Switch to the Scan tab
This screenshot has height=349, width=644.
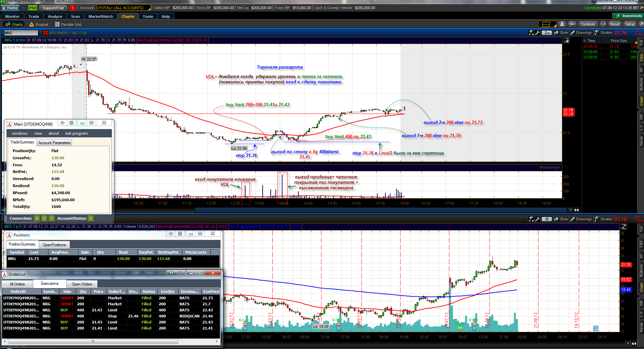pos(76,16)
